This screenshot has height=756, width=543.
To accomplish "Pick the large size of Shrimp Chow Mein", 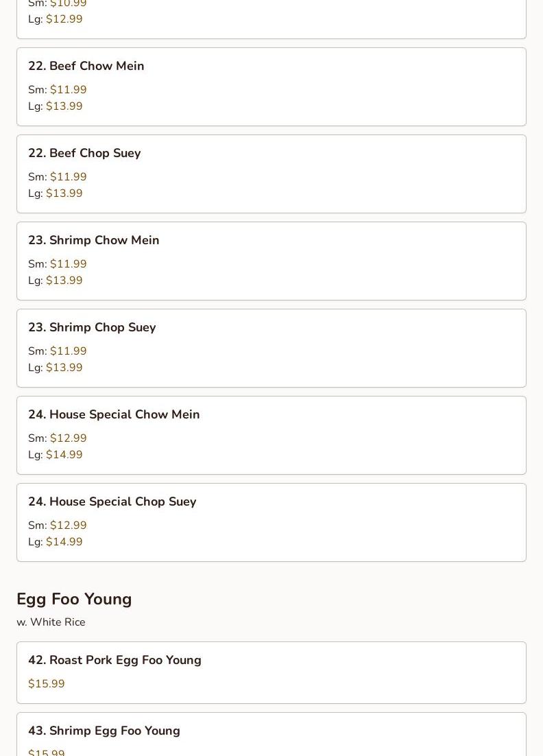I will pyautogui.click(x=64, y=281).
